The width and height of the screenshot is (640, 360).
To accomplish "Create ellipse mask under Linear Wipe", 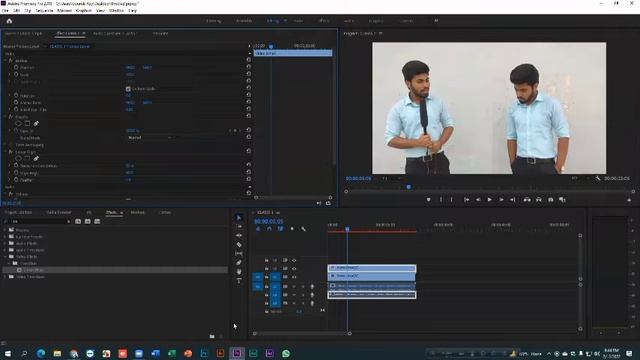I will 18,158.
